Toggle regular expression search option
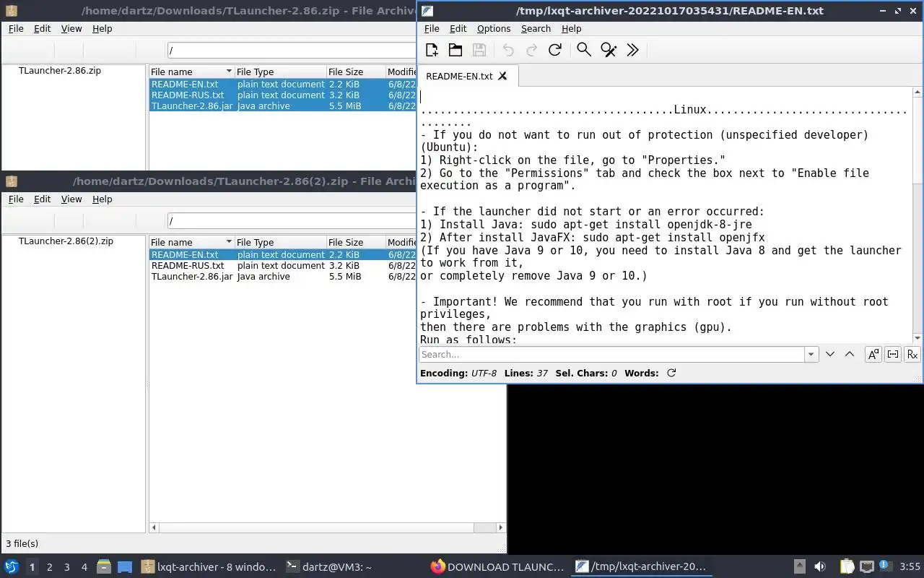The width and height of the screenshot is (924, 578). 912,354
